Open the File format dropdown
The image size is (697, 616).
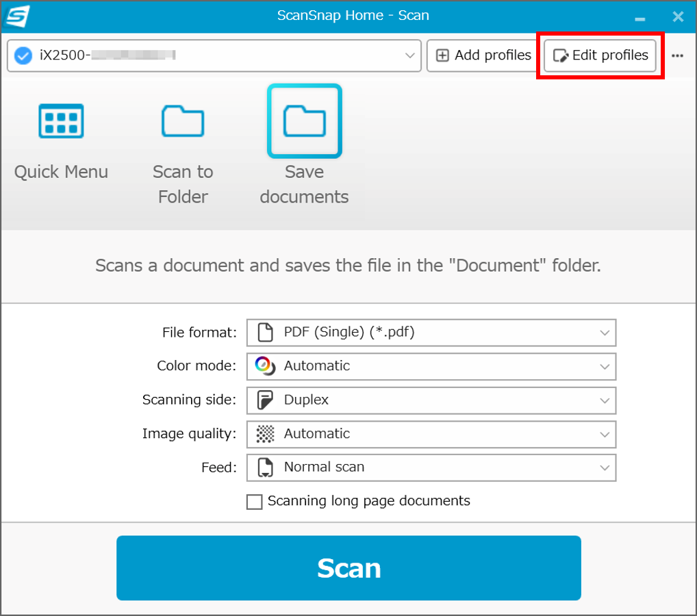431,333
